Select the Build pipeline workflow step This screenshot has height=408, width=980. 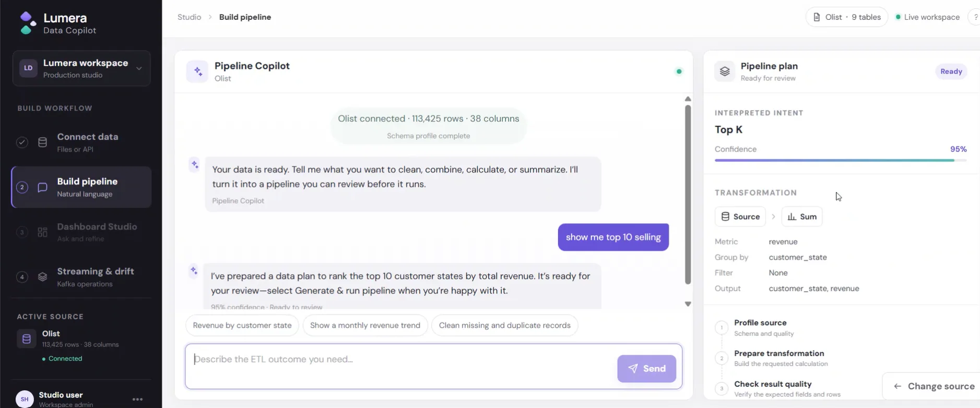pyautogui.click(x=81, y=187)
